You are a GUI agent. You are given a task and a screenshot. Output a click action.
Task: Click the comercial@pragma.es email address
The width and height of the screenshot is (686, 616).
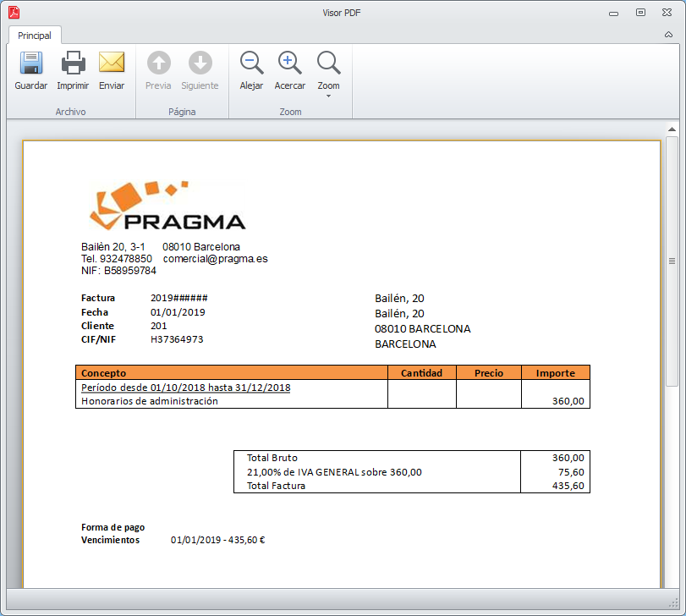click(x=215, y=259)
